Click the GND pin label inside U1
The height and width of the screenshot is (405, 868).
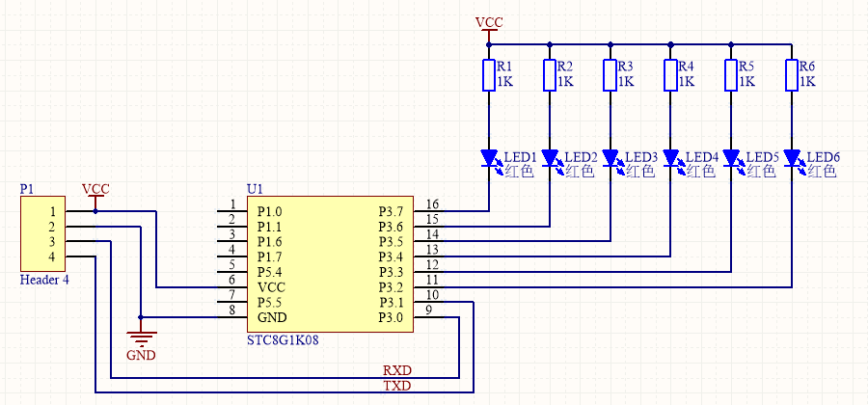272,318
